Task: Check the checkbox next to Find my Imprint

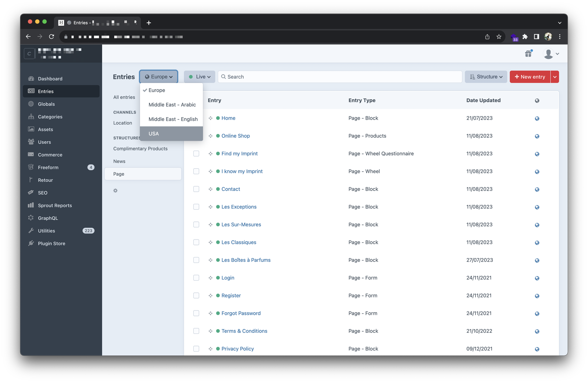Action: click(x=196, y=154)
